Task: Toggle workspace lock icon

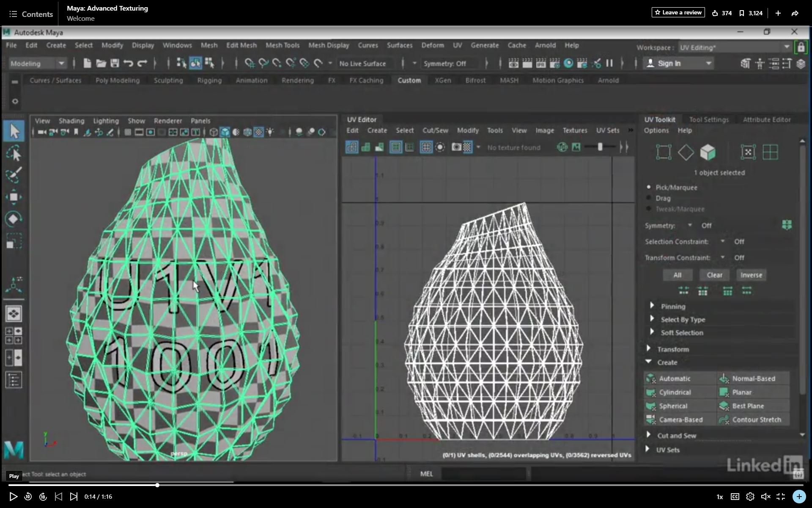Action: pyautogui.click(x=801, y=48)
